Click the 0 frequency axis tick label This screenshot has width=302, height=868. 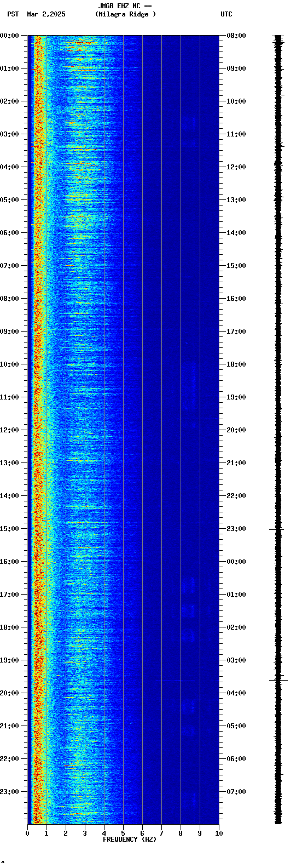27,833
